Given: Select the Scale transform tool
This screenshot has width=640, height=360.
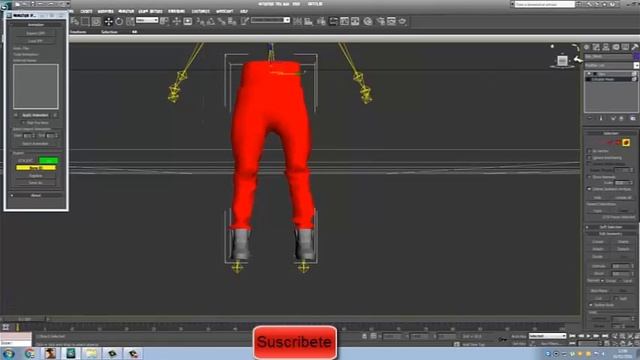Looking at the screenshot, I should pyautogui.click(x=130, y=22).
